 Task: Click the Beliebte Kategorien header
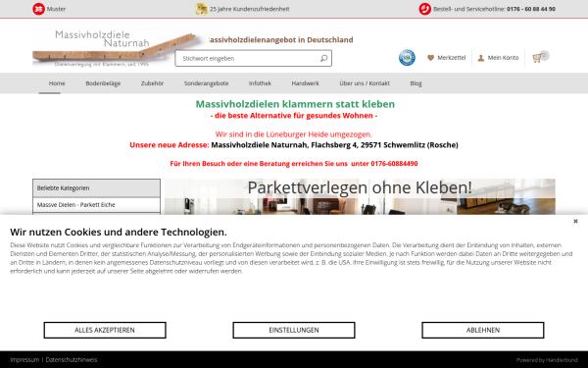[x=96, y=188]
